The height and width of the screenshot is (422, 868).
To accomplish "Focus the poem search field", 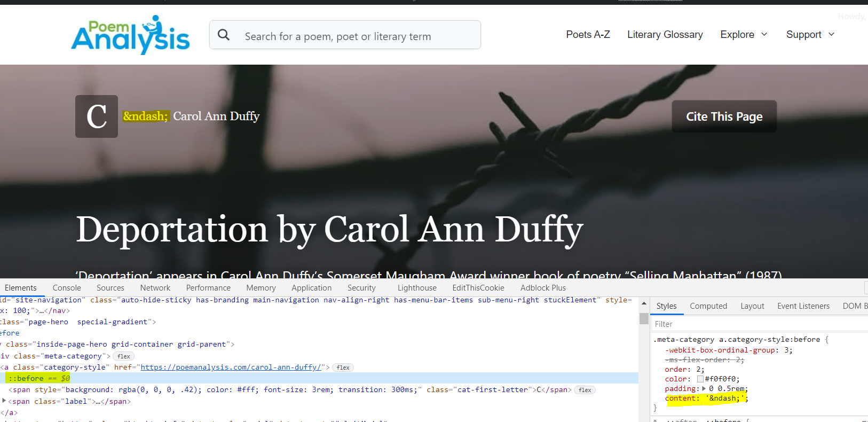I will coord(345,35).
